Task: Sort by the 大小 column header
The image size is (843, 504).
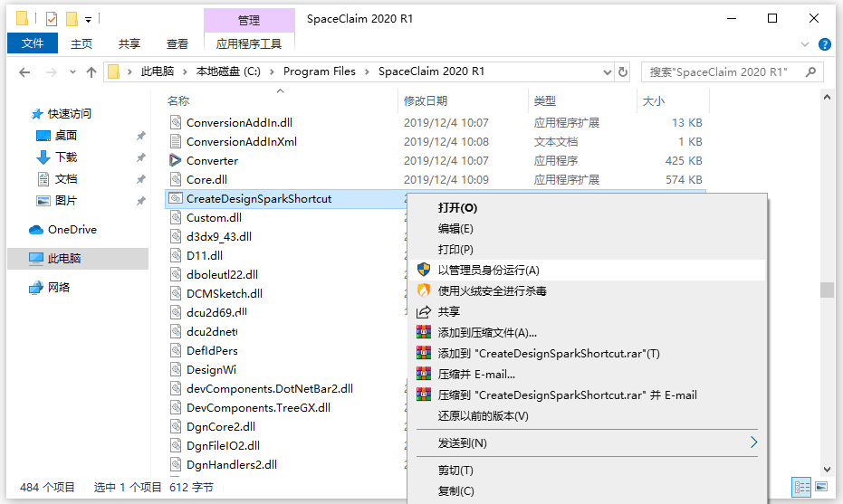Action: pos(653,101)
